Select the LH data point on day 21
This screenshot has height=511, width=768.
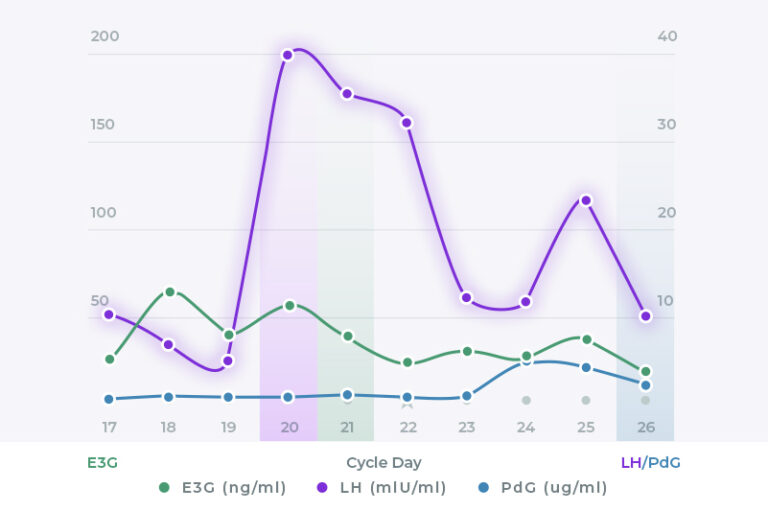(x=347, y=94)
